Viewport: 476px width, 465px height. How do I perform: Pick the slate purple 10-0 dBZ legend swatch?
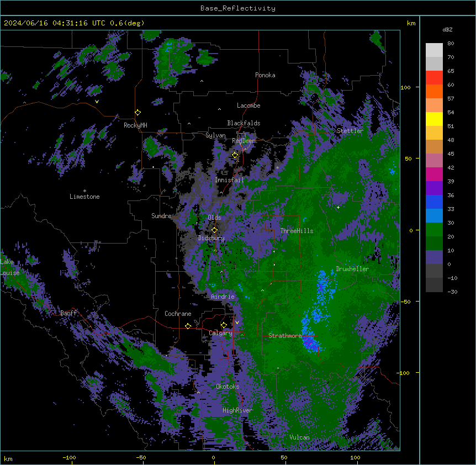(x=434, y=257)
